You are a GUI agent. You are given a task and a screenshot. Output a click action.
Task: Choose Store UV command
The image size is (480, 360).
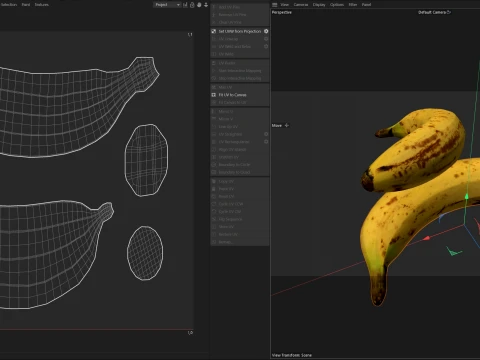240,227
